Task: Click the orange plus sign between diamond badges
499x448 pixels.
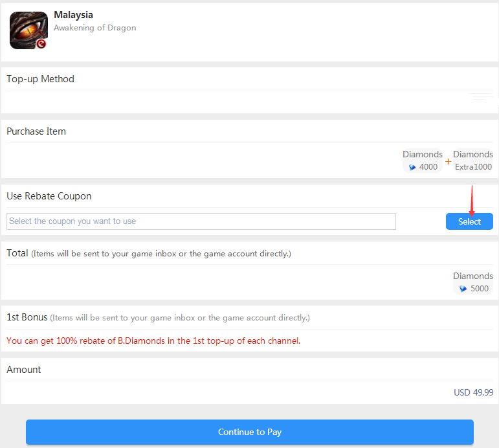Action: pos(448,161)
